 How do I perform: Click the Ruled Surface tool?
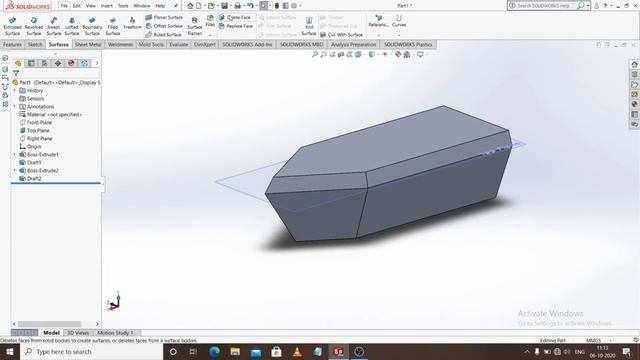click(163, 35)
